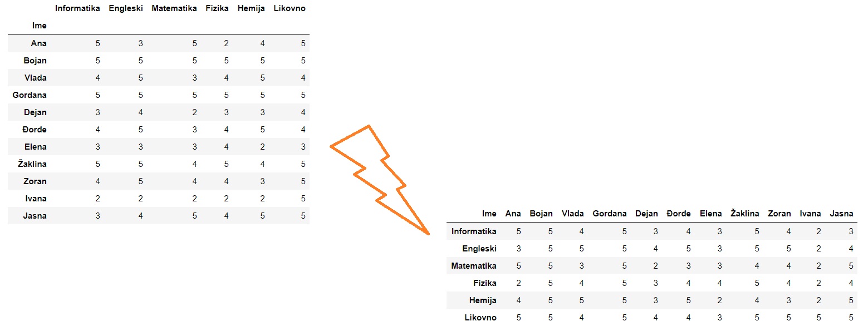
Task: Select the Matematika column header in left table
Action: (174, 8)
